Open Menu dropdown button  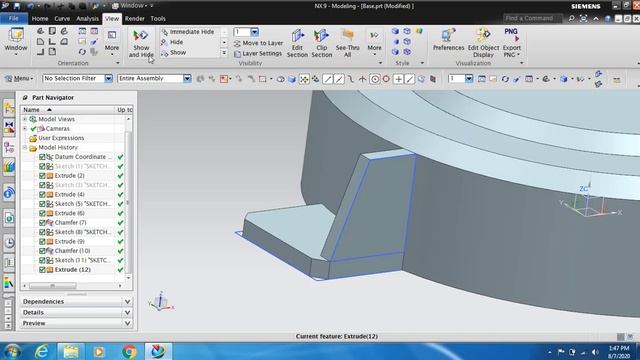tap(19, 78)
